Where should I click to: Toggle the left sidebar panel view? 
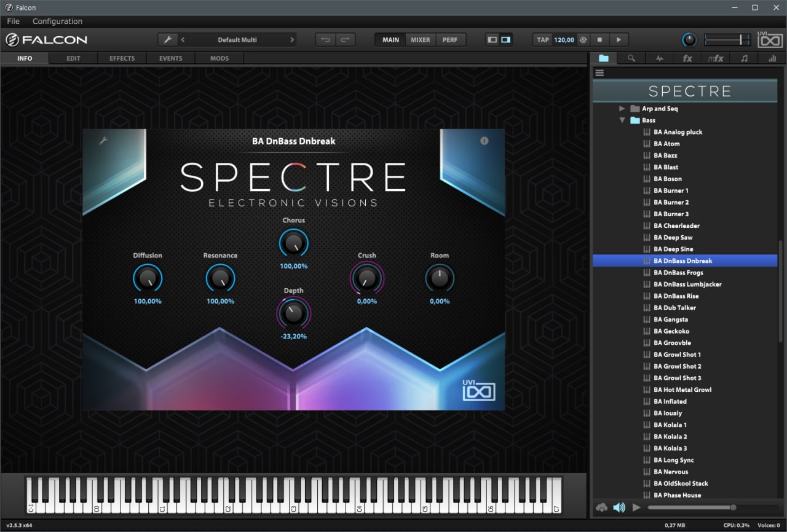492,40
